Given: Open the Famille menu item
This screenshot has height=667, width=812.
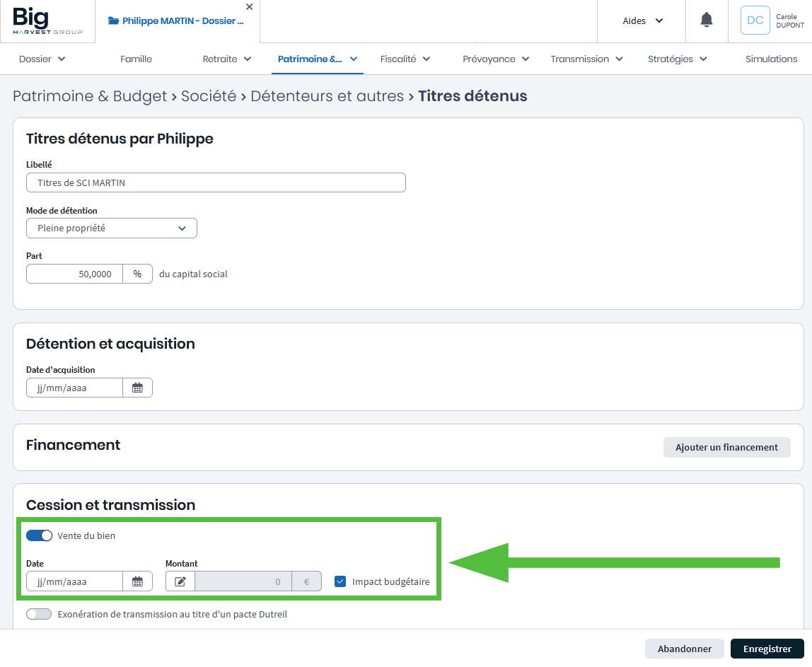Looking at the screenshot, I should [136, 59].
